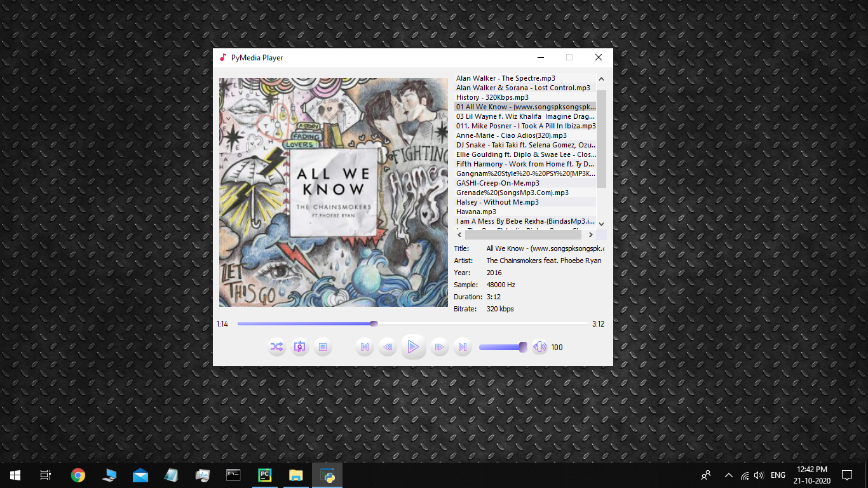Select Mike Posner - I Took A Pill In Ibiza
868x488 pixels.
[x=525, y=126]
